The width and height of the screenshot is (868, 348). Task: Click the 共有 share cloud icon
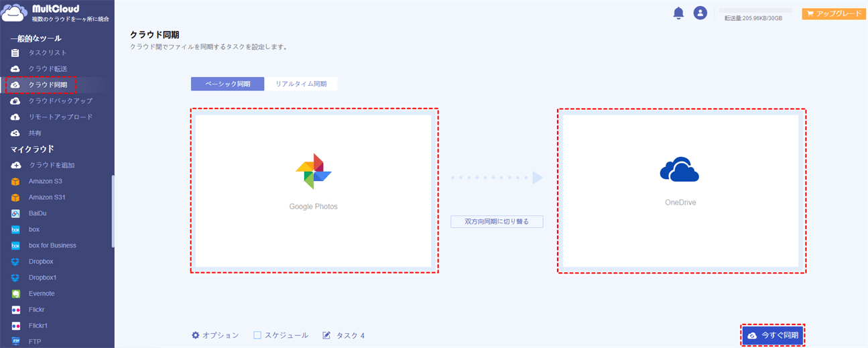[x=15, y=133]
